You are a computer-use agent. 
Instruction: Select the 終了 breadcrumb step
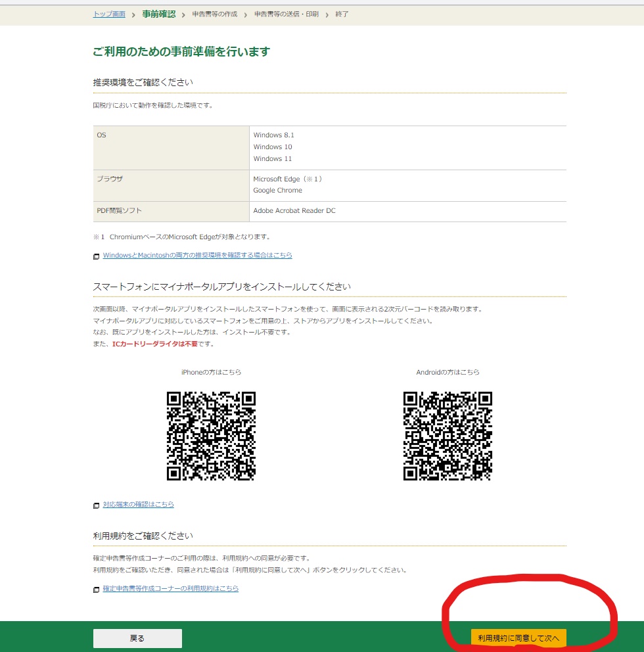(342, 14)
